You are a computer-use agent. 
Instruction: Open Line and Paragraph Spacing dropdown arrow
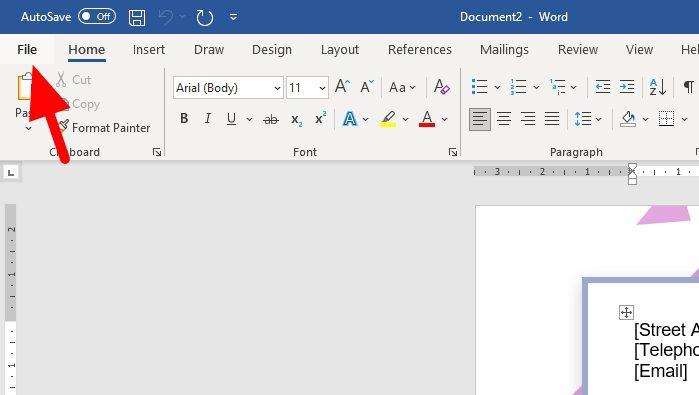(x=599, y=119)
